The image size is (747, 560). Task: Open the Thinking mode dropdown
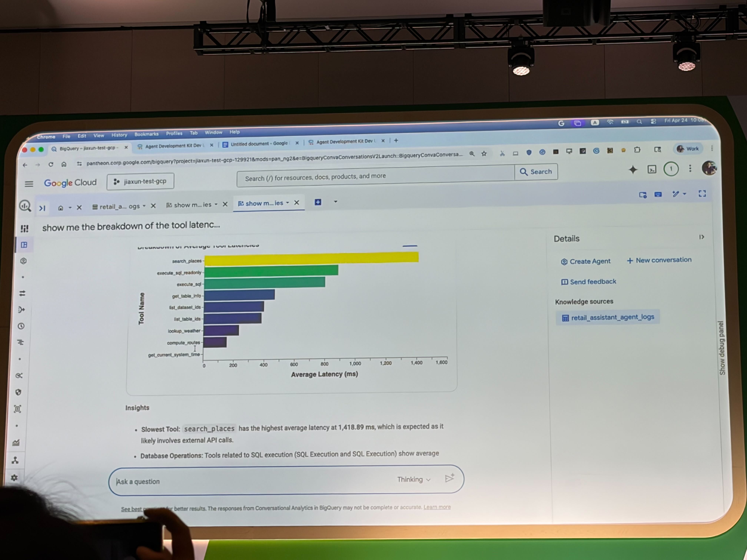tap(414, 479)
